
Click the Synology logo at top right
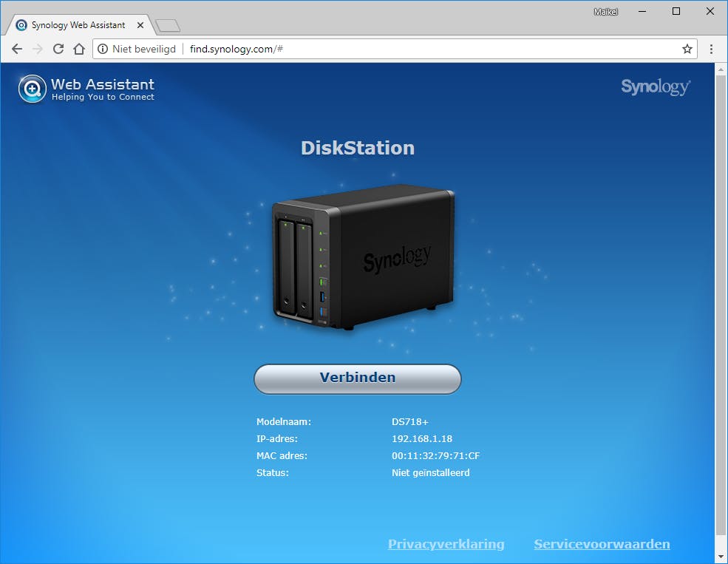[x=656, y=86]
